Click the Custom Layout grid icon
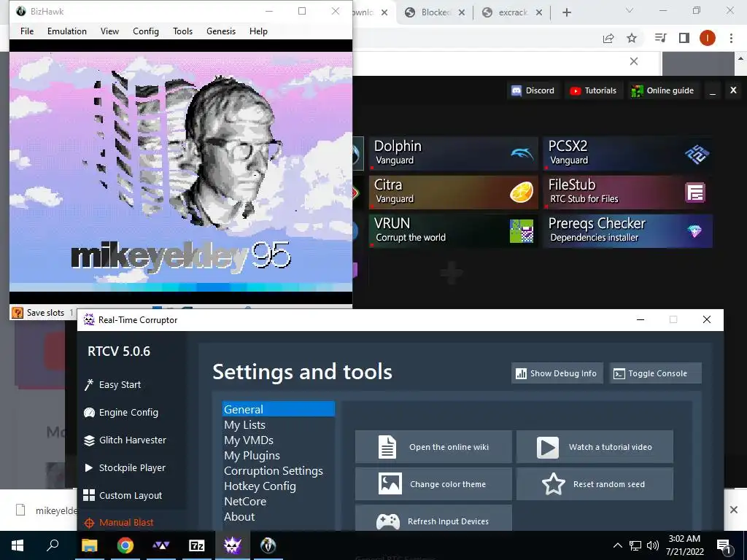Screen dimensions: 747x560 click(x=89, y=495)
